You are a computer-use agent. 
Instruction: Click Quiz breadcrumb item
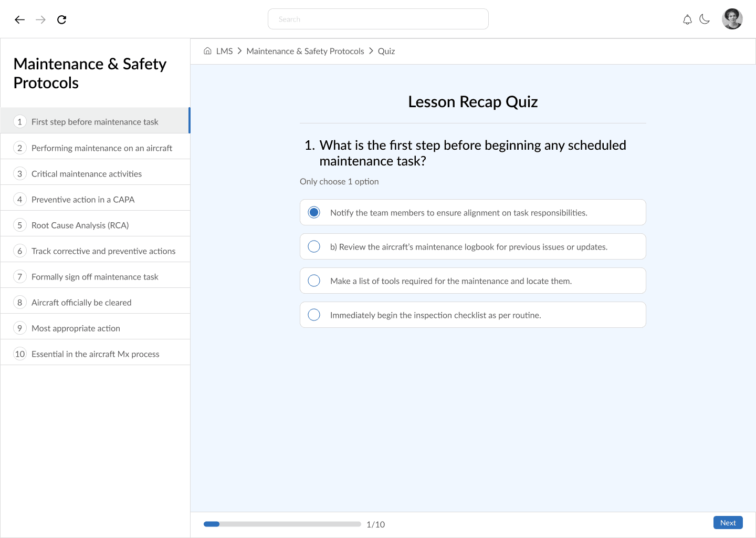click(386, 51)
